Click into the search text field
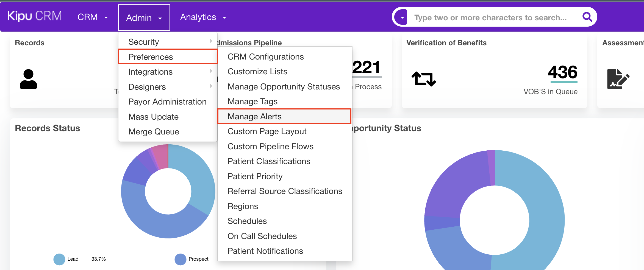 click(490, 18)
